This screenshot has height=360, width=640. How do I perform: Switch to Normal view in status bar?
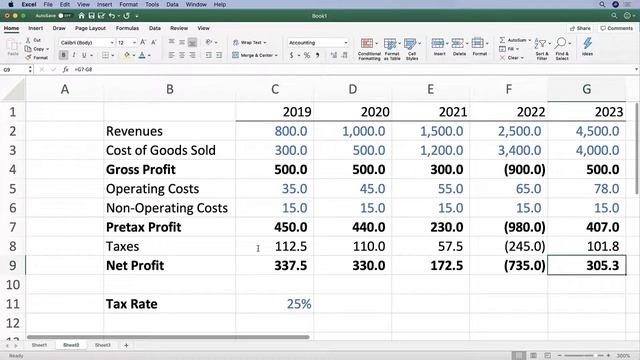pyautogui.click(x=518, y=356)
